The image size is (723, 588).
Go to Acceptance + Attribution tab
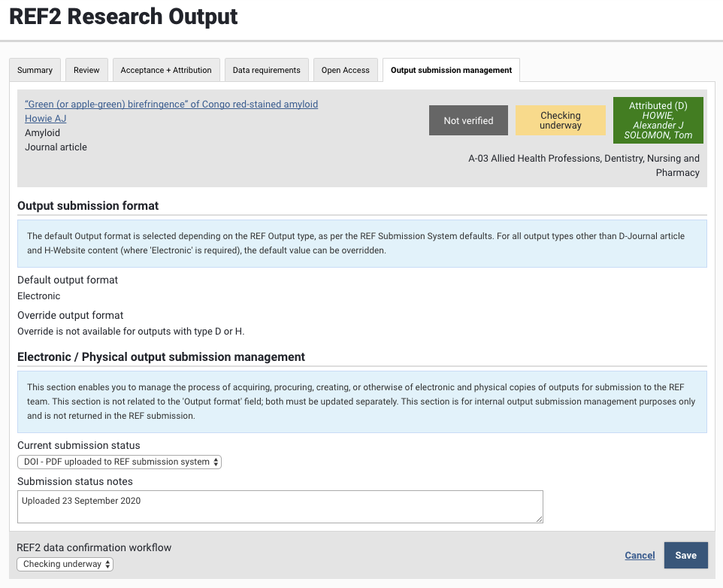[166, 70]
